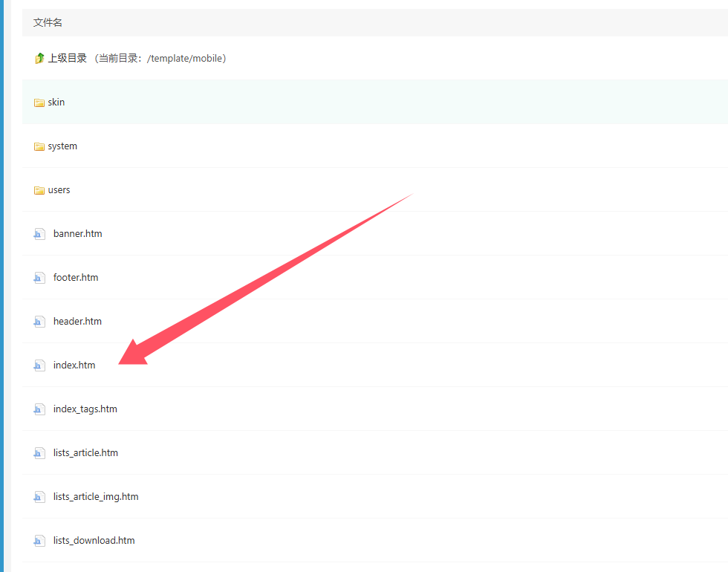This screenshot has width=728, height=572.
Task: Select lists_article.htm file
Action: click(x=85, y=453)
